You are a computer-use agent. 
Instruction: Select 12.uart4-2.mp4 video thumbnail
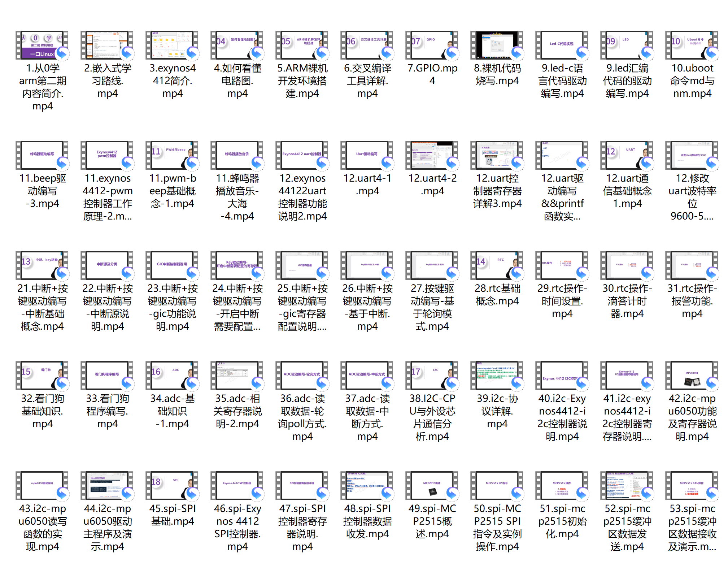pyautogui.click(x=432, y=155)
